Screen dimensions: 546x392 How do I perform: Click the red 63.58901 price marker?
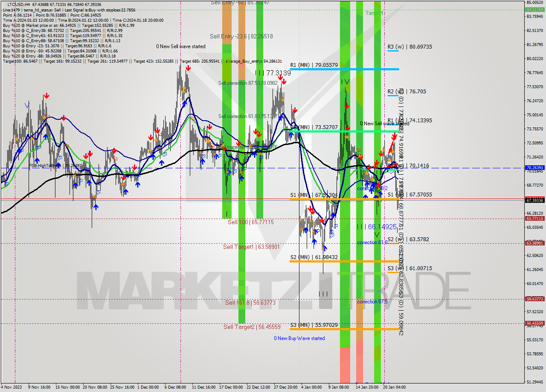(534, 243)
